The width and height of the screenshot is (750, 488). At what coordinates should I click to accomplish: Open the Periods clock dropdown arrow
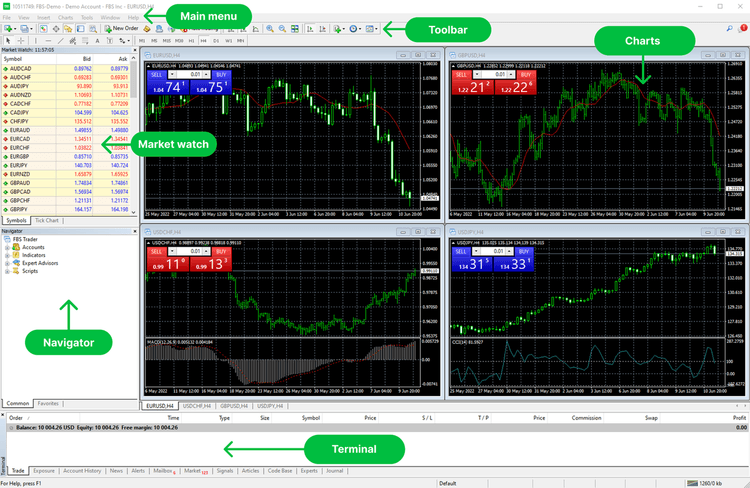360,29
